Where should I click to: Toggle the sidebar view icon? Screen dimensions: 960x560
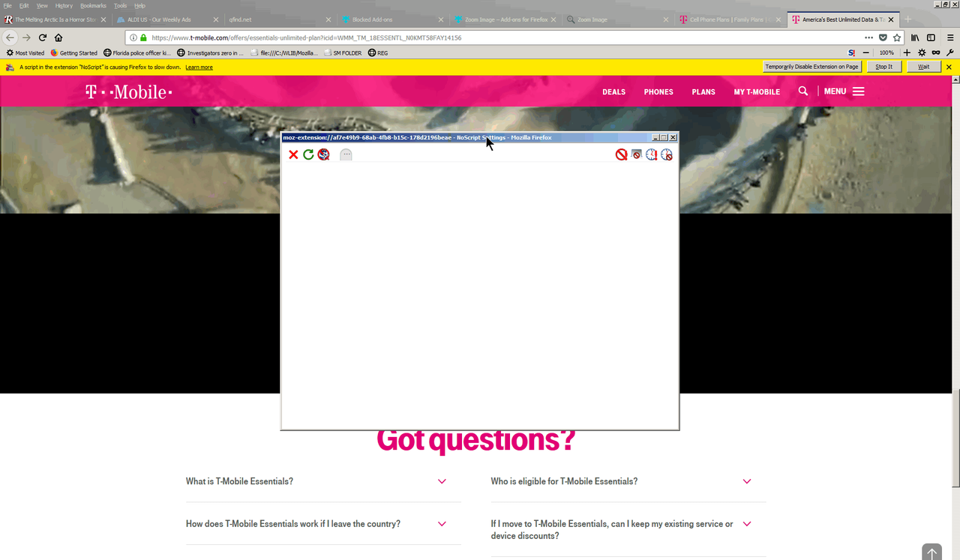[931, 37]
